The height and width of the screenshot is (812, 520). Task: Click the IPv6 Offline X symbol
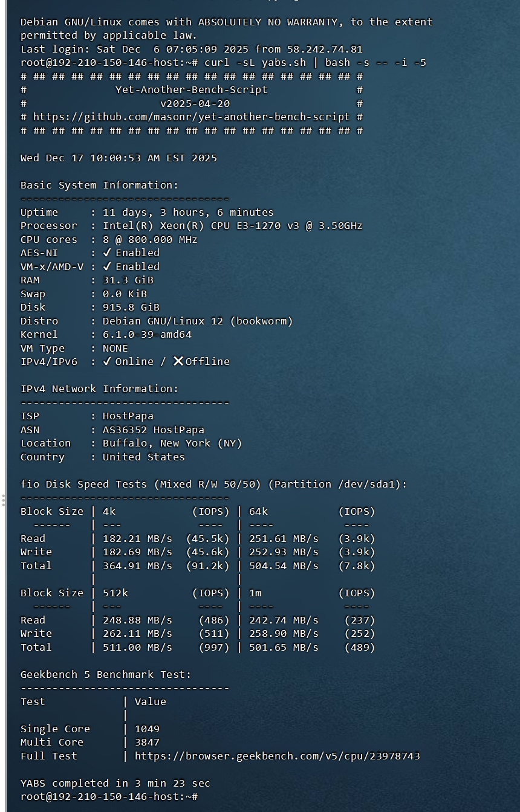pos(178,361)
